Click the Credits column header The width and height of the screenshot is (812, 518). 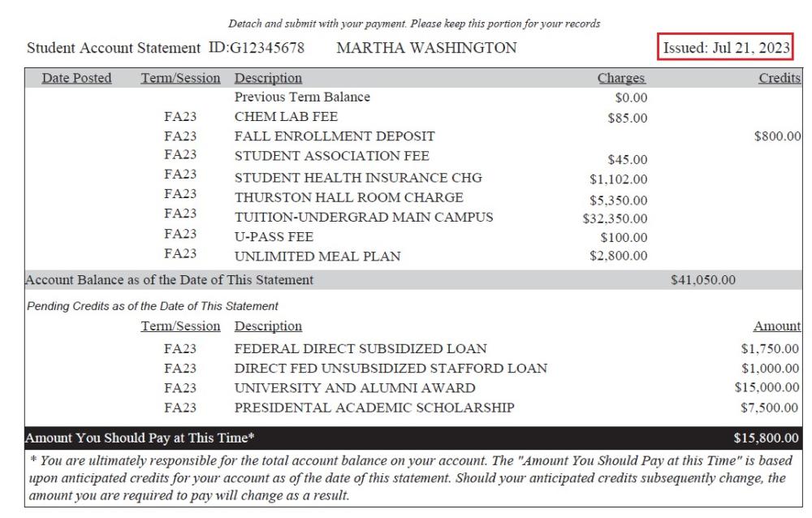click(779, 79)
